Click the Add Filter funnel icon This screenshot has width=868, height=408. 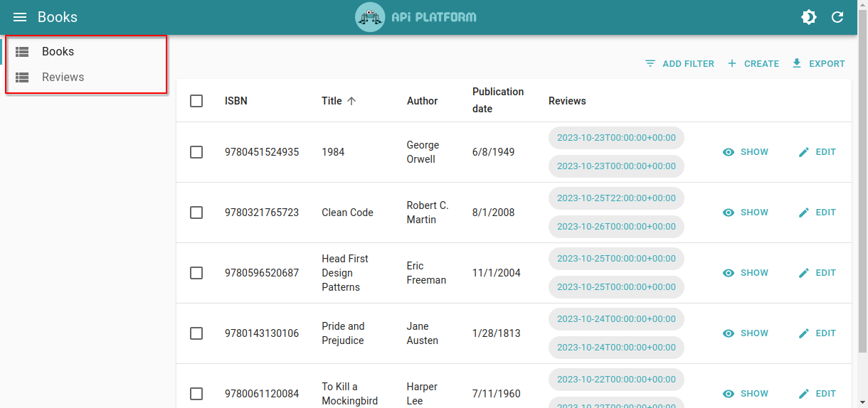[x=650, y=63]
